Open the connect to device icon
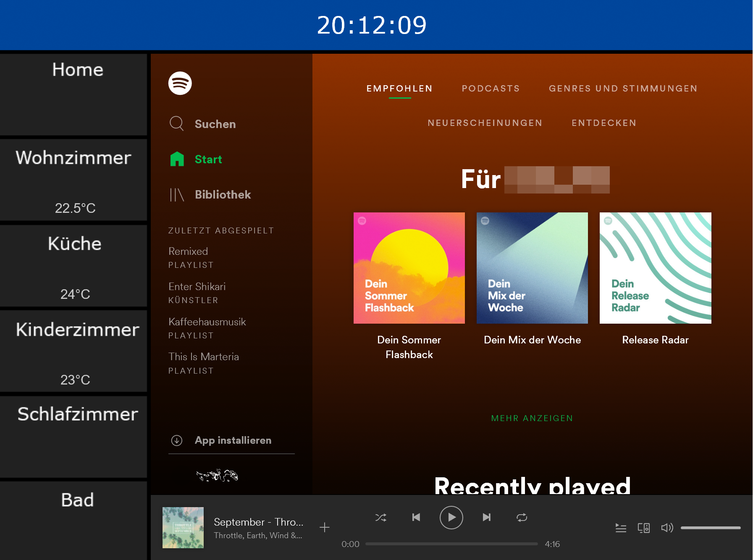 pyautogui.click(x=644, y=528)
